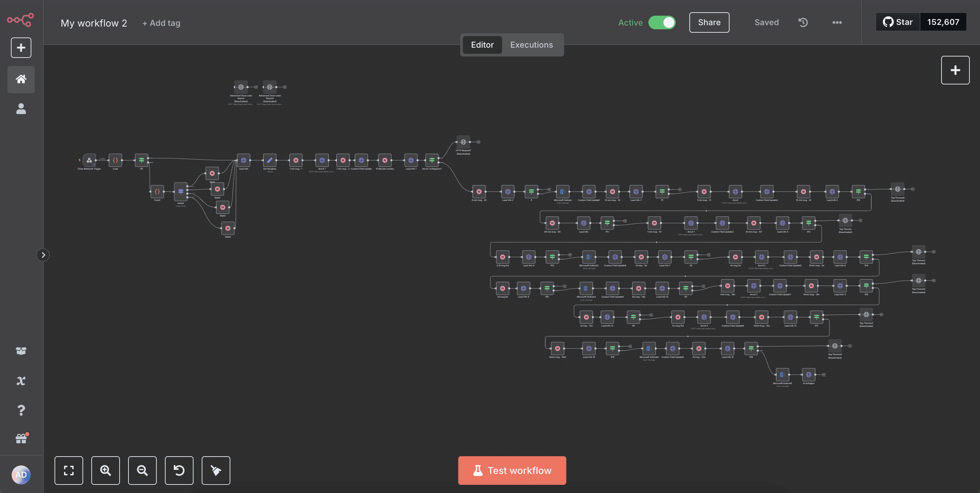Open the variables icon in sidebar

21,381
